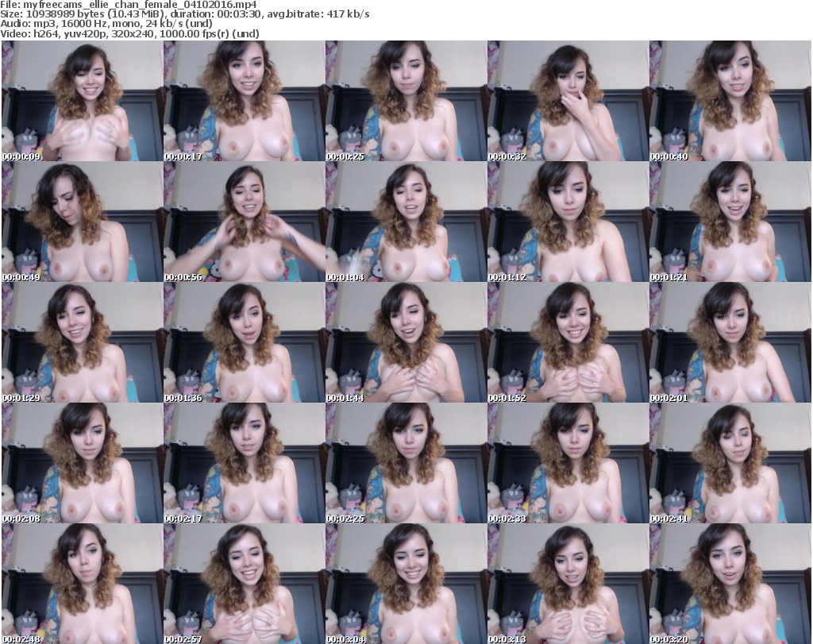Click the 'Size: 10938989 bytes' info line

tap(184, 14)
